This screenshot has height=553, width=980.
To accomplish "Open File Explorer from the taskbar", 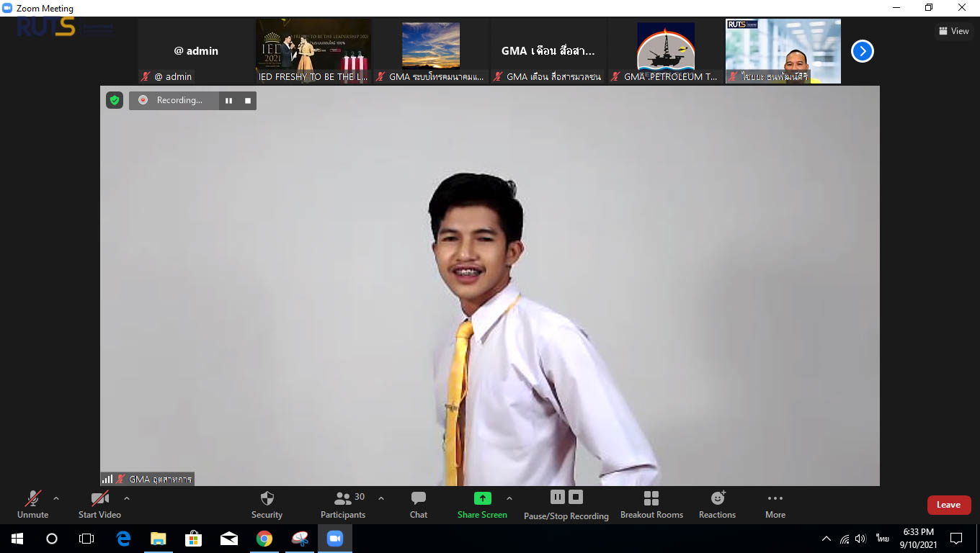I will 159,539.
